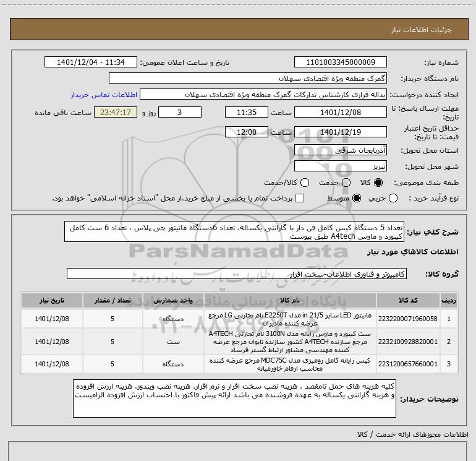Click the کد کالا column header
Screen dimensions: 476x461
click(408, 300)
